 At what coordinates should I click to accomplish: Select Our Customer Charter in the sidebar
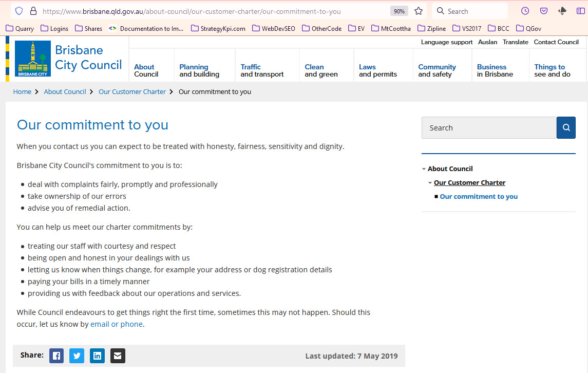tap(469, 183)
